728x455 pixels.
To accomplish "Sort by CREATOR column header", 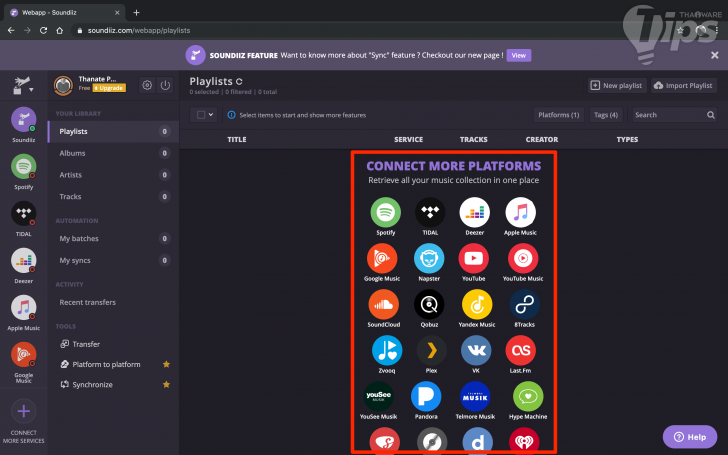I will pos(542,139).
